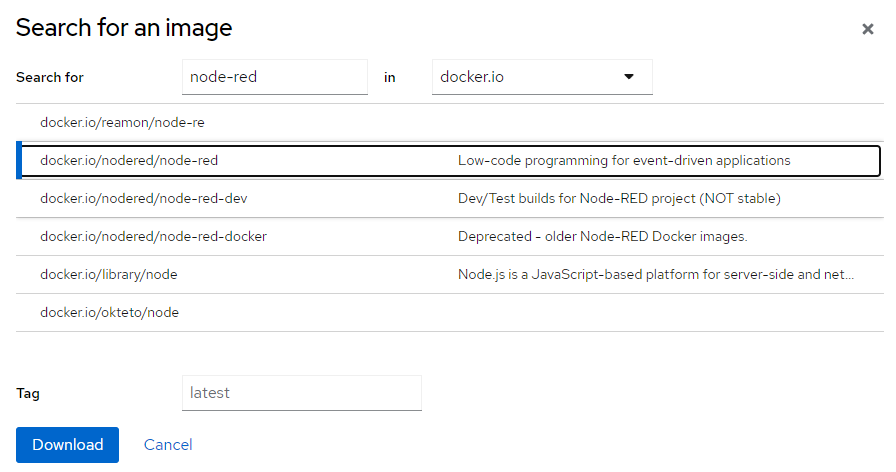The height and width of the screenshot is (472, 896).
Task: Click the Cancel link
Action: click(x=168, y=445)
